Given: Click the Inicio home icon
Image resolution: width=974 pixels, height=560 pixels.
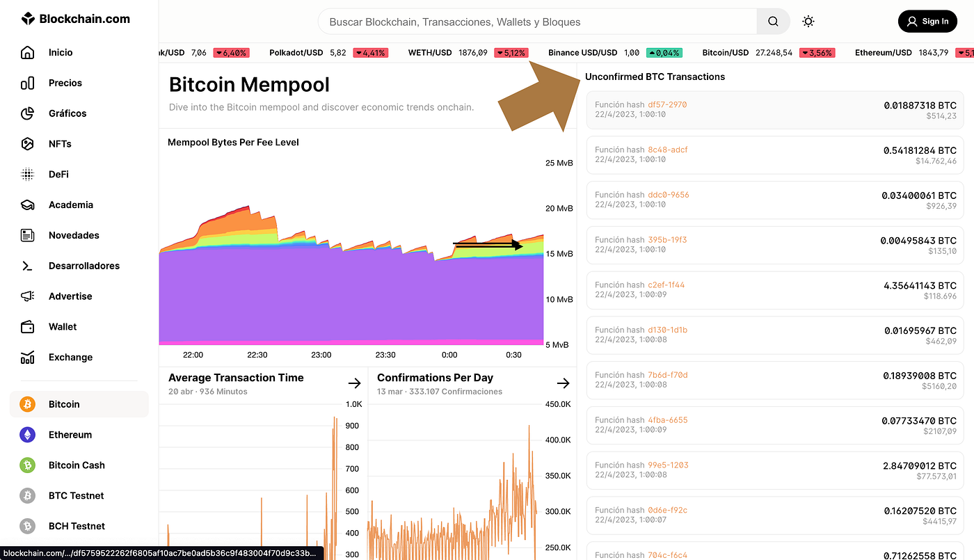Looking at the screenshot, I should click(x=27, y=52).
